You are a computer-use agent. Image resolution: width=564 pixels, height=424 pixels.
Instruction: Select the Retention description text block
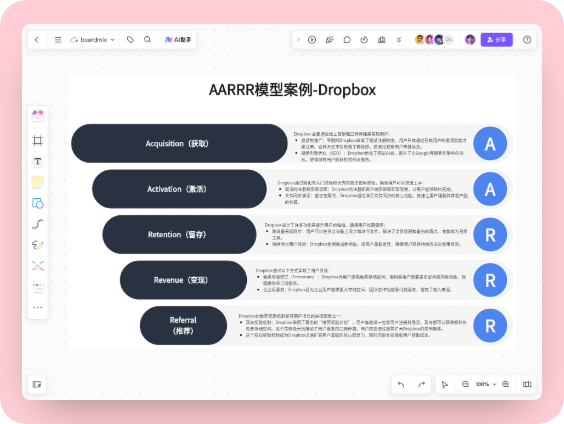click(366, 234)
